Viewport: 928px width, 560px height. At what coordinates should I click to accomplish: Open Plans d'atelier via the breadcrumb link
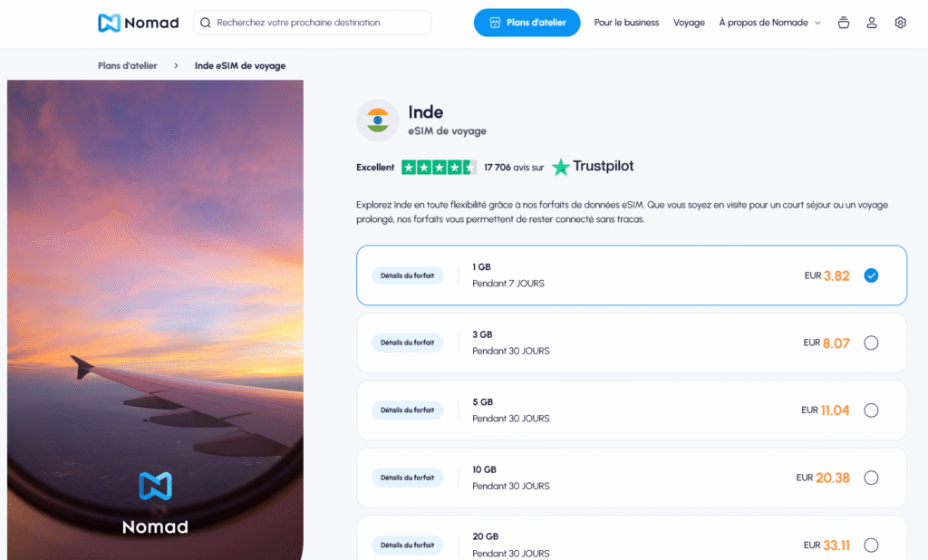click(x=126, y=65)
